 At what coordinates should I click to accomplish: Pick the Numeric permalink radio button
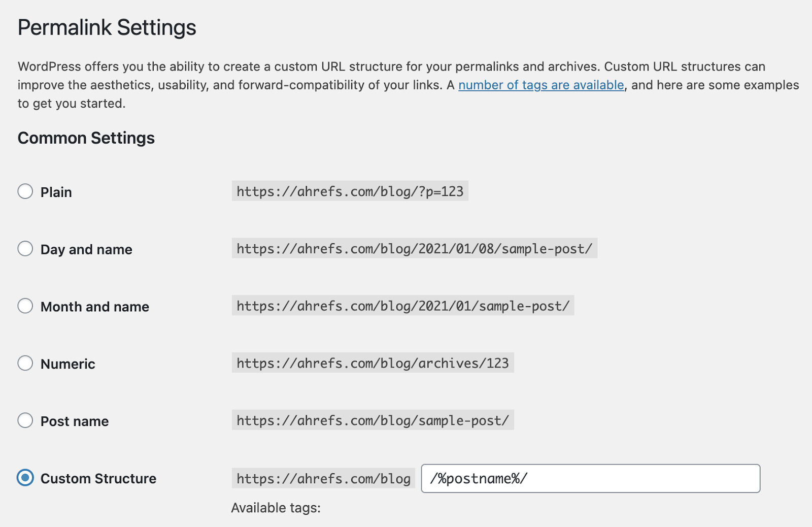[x=25, y=364]
